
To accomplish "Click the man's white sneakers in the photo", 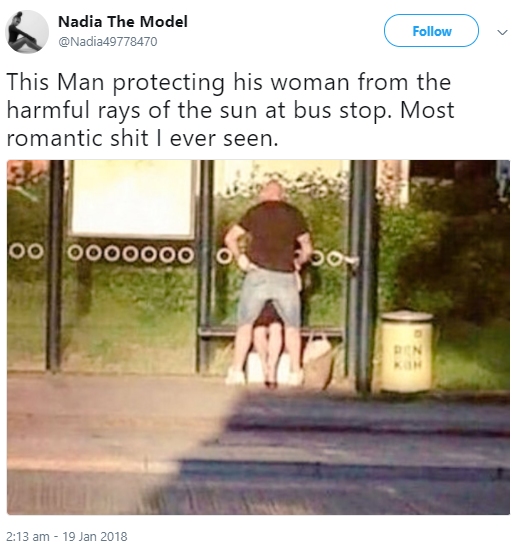I will coord(265,377).
